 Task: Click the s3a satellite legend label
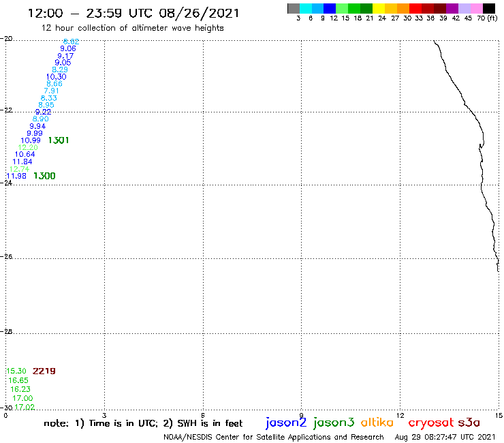coord(469,423)
